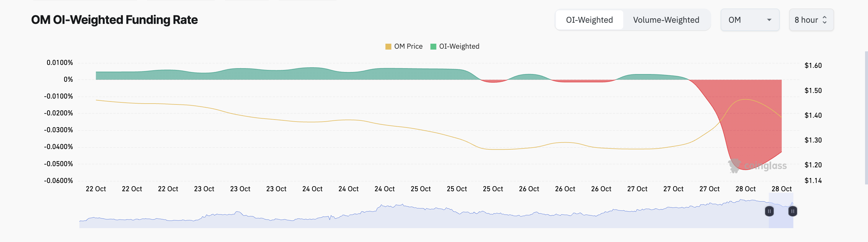Click the OM dropdown arrow caret
This screenshot has width=868, height=242.
(769, 20)
